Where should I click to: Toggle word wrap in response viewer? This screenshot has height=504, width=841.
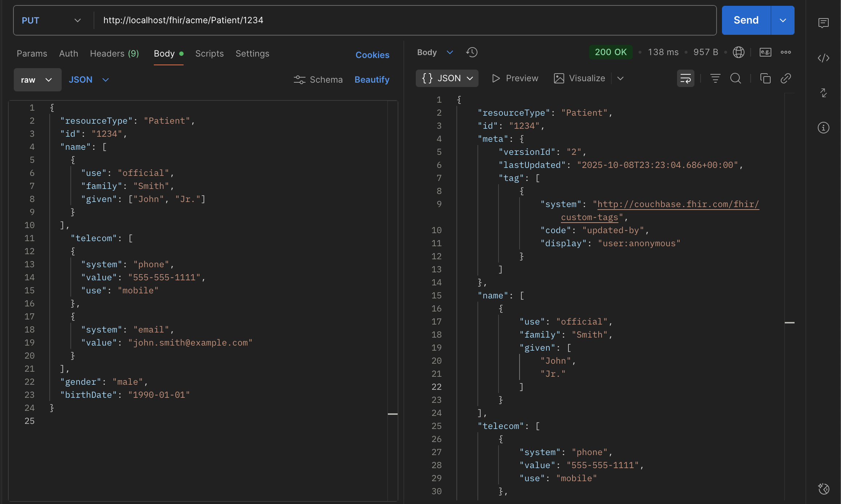click(685, 78)
